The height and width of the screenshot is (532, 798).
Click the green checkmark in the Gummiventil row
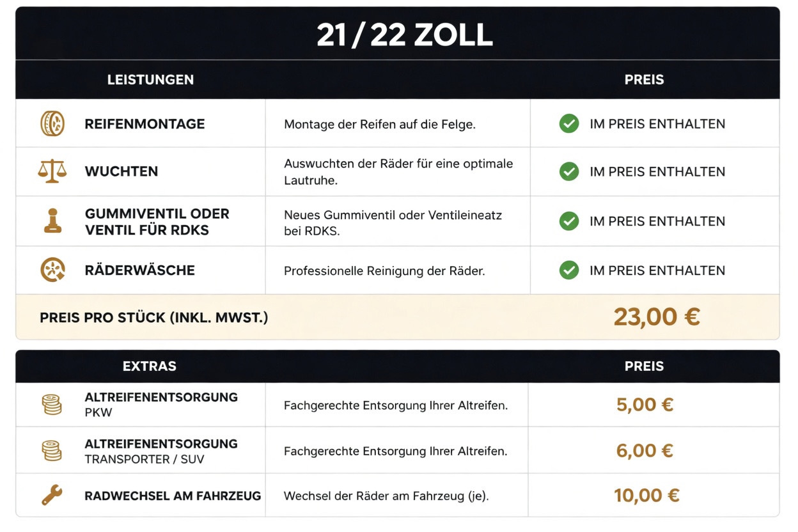569,221
